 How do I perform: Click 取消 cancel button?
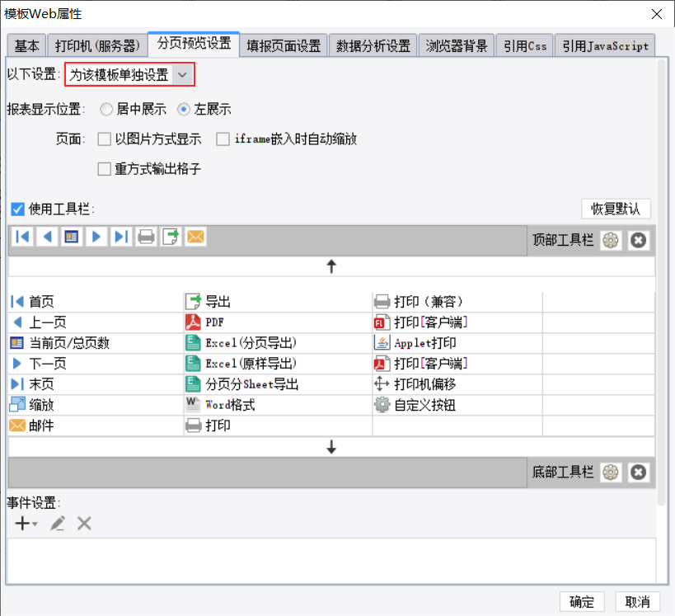pyautogui.click(x=637, y=601)
